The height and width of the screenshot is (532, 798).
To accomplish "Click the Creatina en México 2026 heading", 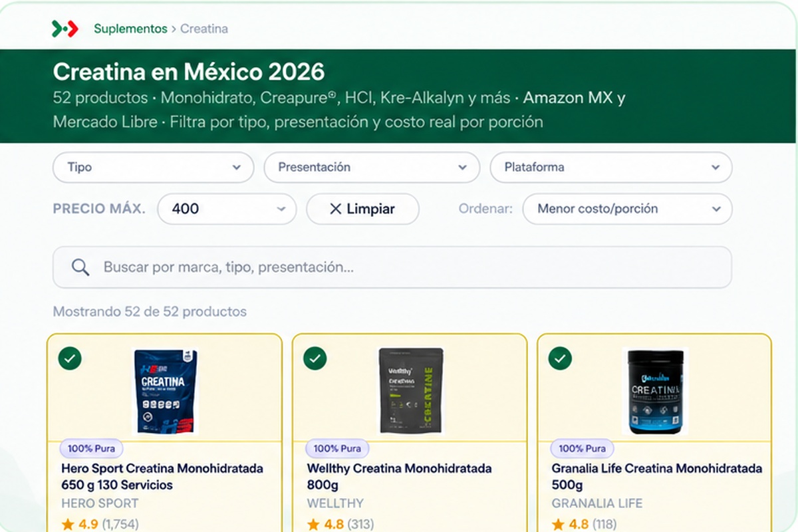I will coord(189,72).
